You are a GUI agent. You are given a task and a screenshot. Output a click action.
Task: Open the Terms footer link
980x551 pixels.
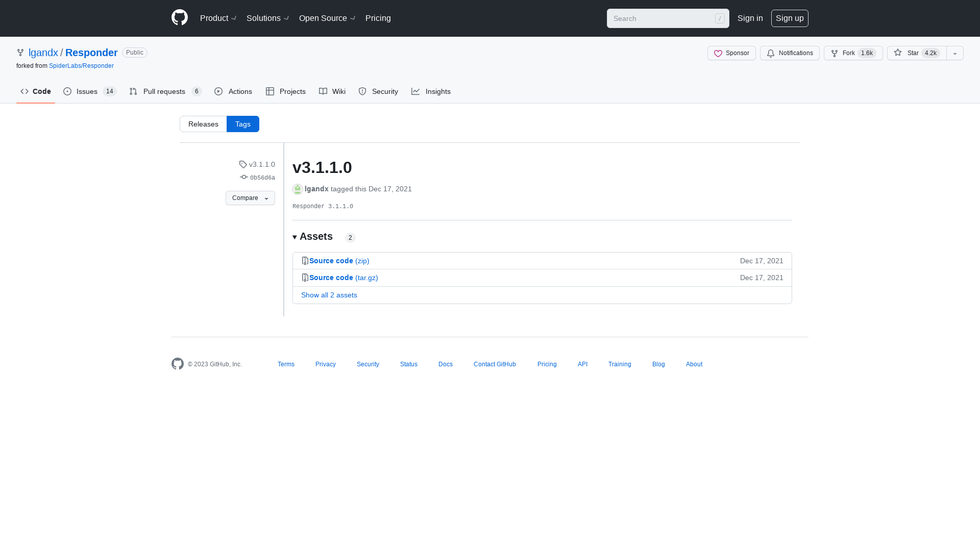(286, 364)
